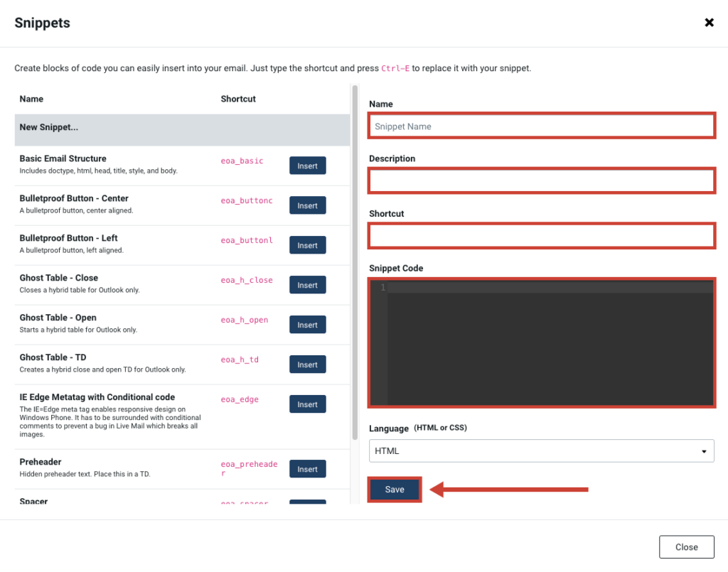Click the Description text field

pyautogui.click(x=541, y=181)
